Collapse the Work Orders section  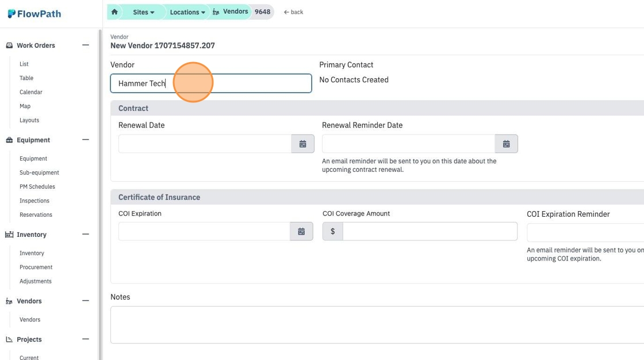click(x=86, y=45)
